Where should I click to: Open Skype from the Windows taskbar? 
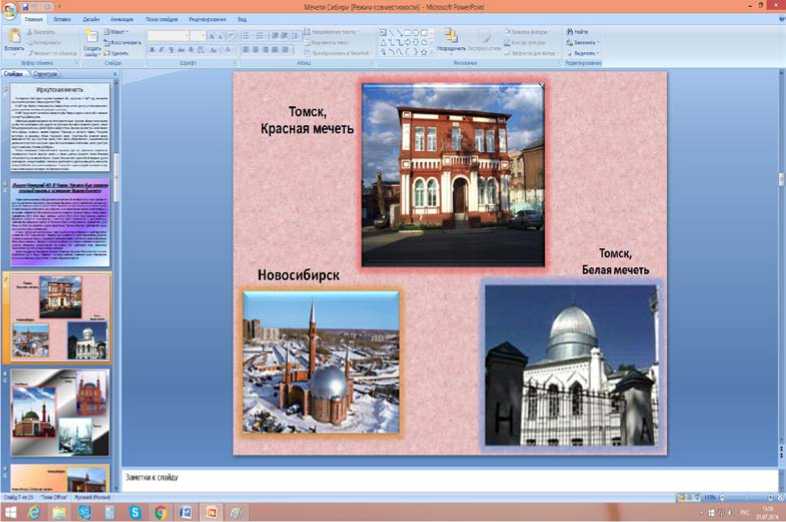click(135, 512)
